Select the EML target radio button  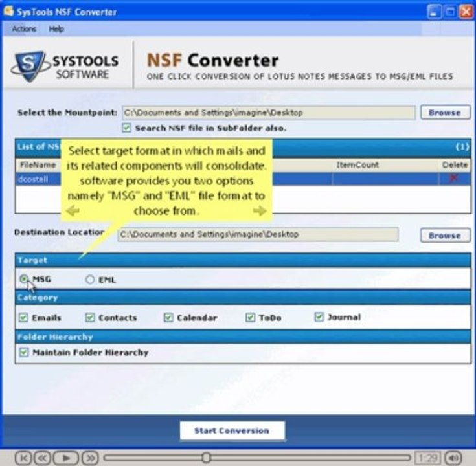click(x=90, y=280)
